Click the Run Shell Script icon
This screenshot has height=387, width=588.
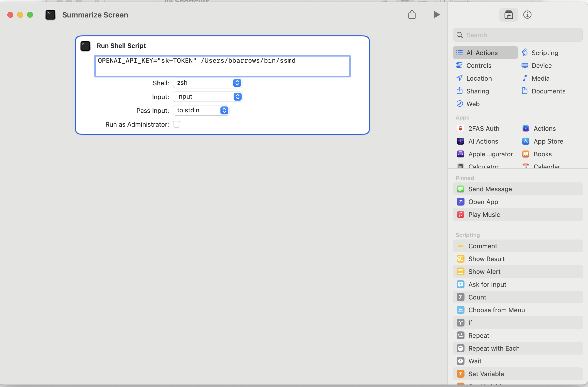[x=86, y=45]
